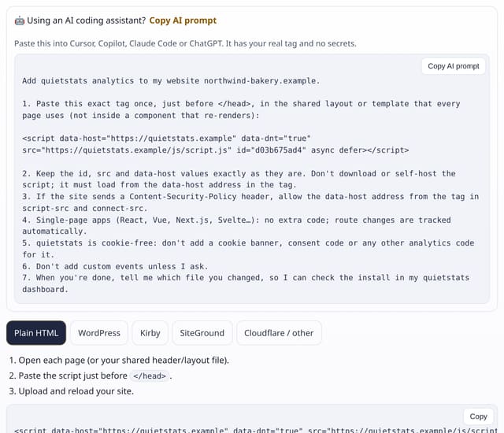504x433 pixels.
Task: Click the 'src="https://quietstats.example/js/script.js"' line
Action: 215,150
